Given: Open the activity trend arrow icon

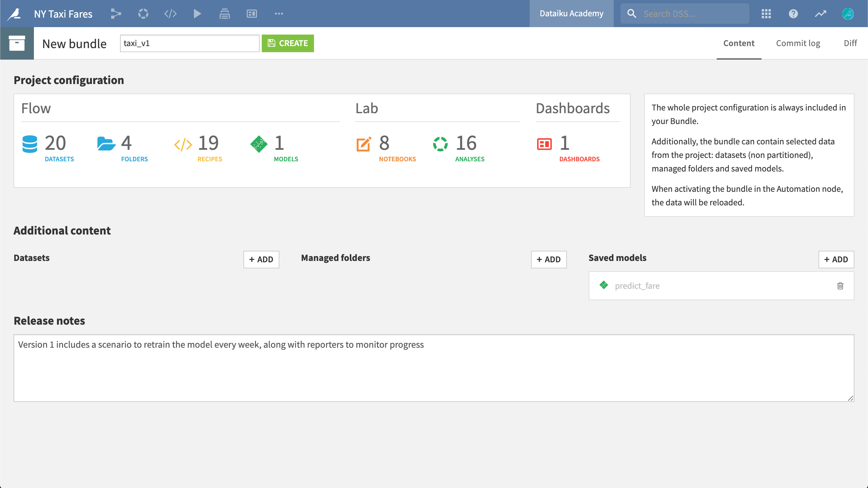Looking at the screenshot, I should point(821,14).
